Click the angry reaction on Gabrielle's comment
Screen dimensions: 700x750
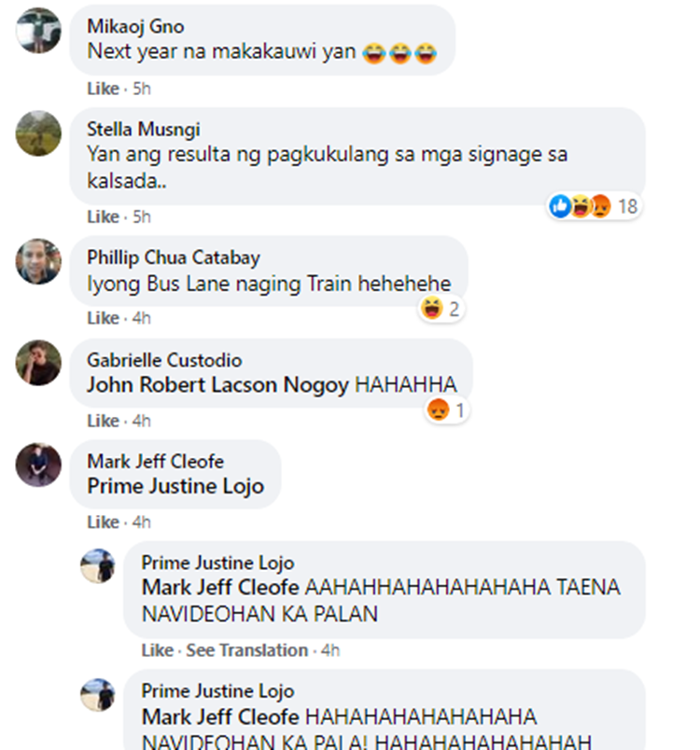click(438, 410)
